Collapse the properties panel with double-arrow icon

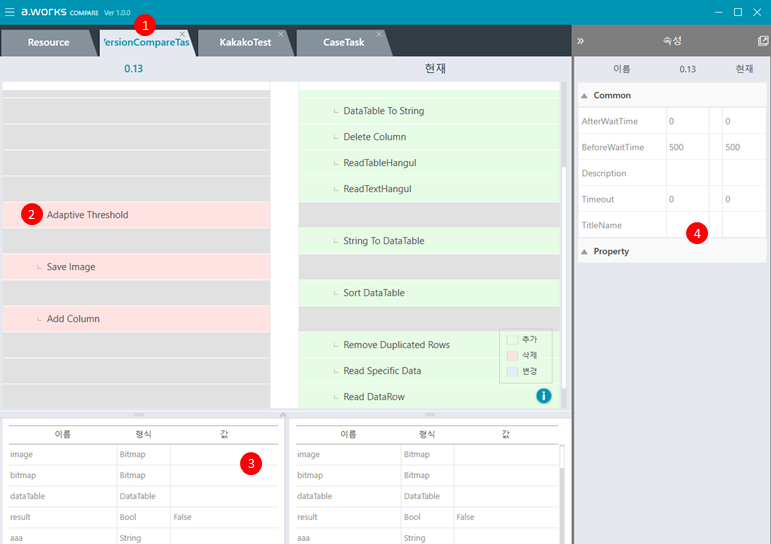[581, 42]
